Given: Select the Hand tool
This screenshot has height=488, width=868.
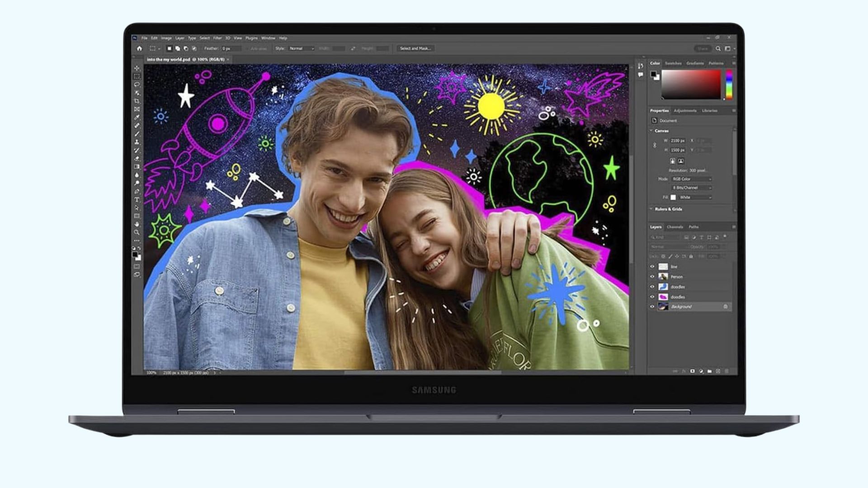Looking at the screenshot, I should pos(137,224).
